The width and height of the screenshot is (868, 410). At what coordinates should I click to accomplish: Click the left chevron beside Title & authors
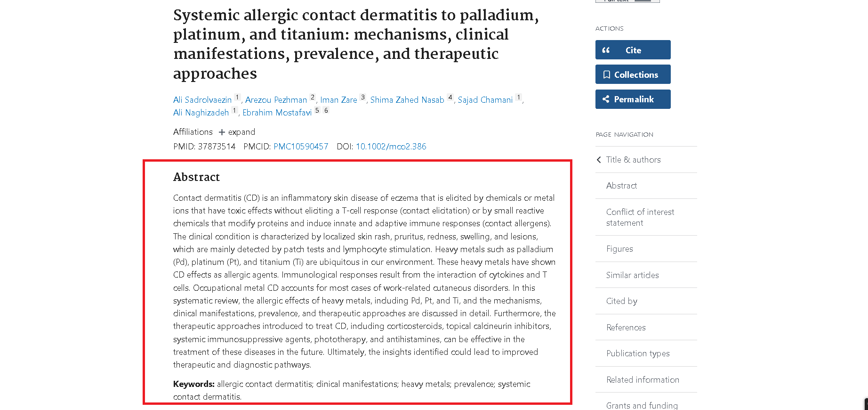pos(598,160)
